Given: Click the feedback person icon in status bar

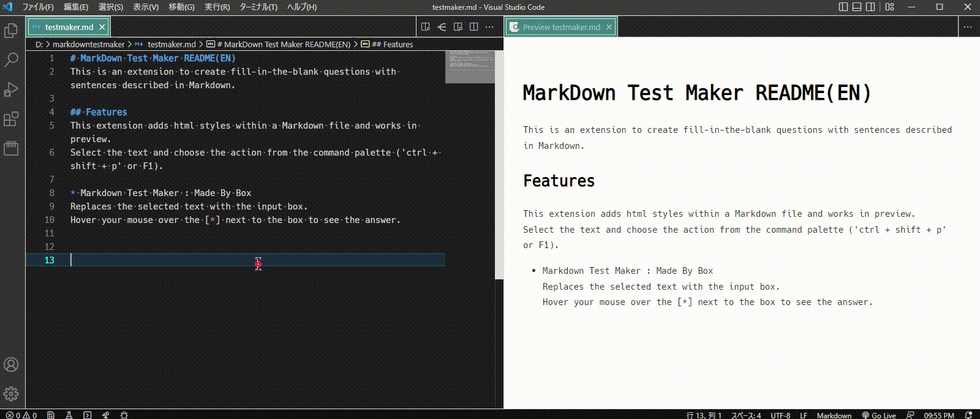Looking at the screenshot, I should click(910, 415).
